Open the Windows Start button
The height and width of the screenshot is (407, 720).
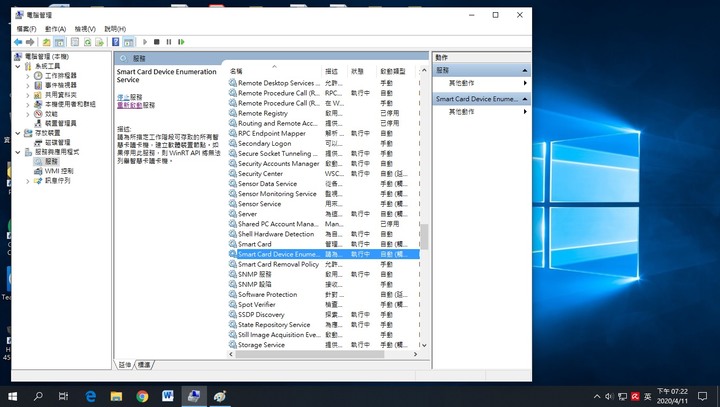pos(12,396)
